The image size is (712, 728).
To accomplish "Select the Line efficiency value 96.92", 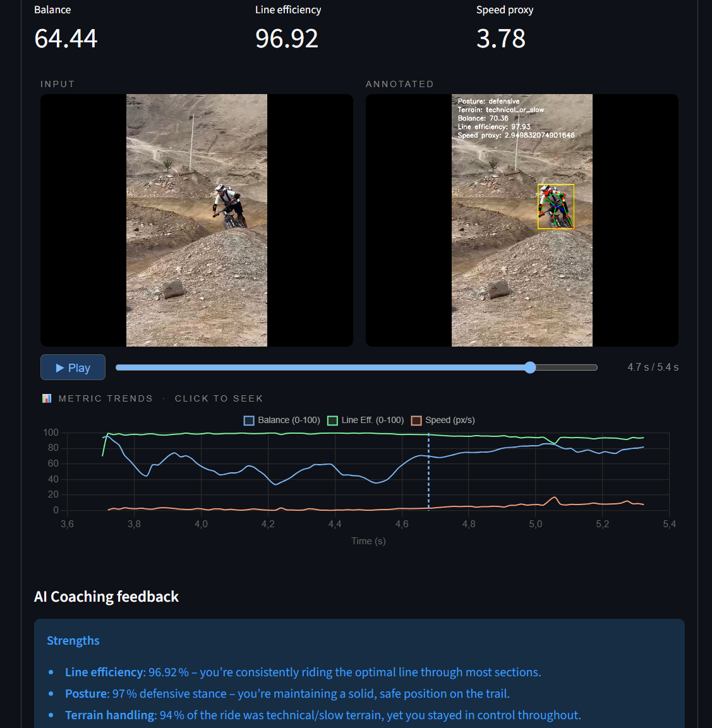I will coord(287,39).
